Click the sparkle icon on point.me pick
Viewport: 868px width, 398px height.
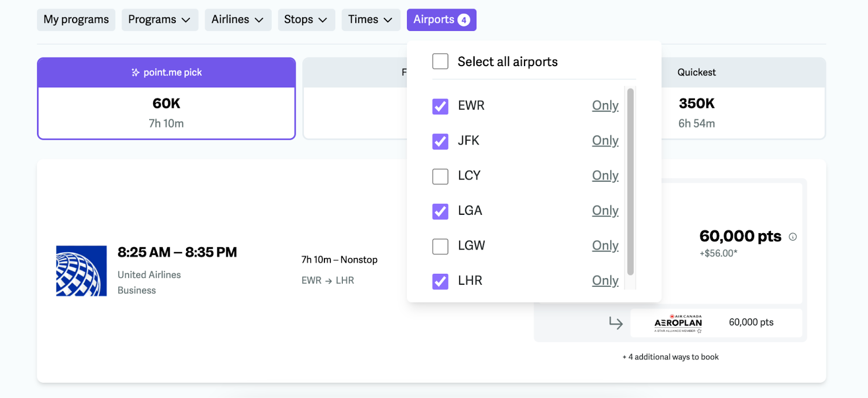point(136,73)
